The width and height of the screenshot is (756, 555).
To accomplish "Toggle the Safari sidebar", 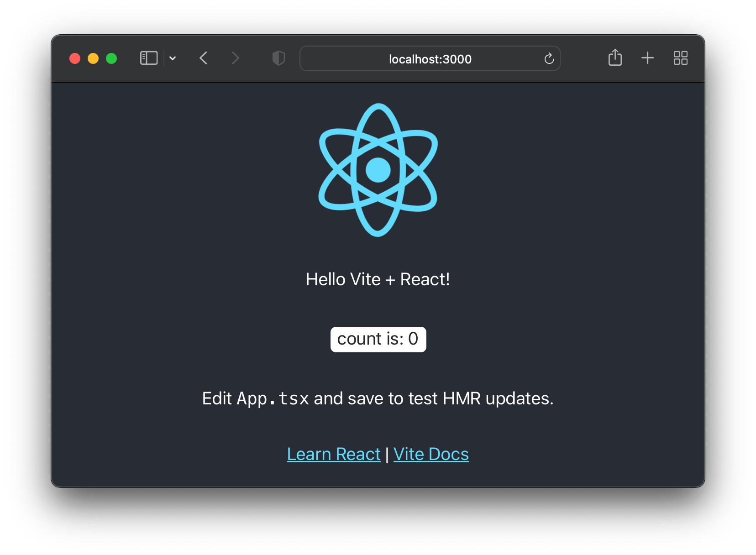I will tap(148, 58).
